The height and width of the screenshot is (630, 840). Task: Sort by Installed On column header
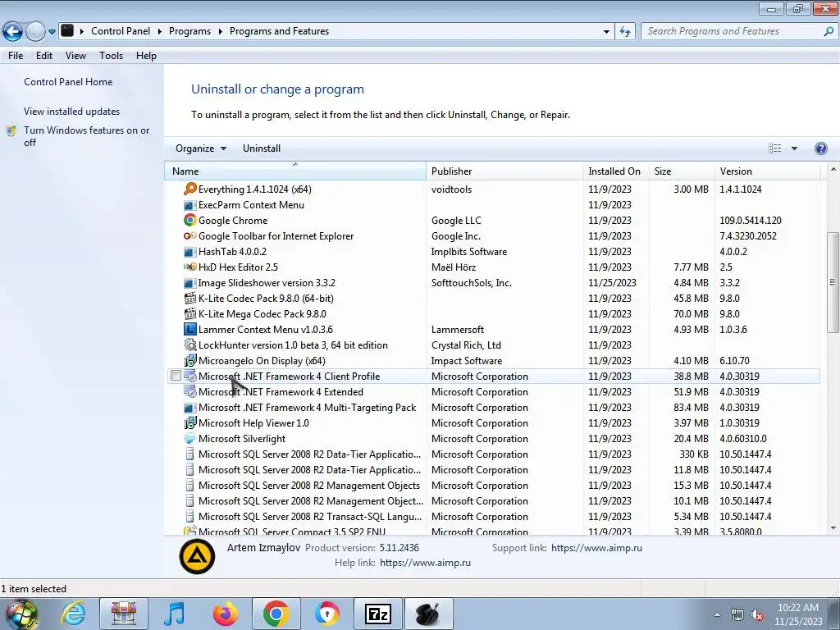tap(616, 171)
